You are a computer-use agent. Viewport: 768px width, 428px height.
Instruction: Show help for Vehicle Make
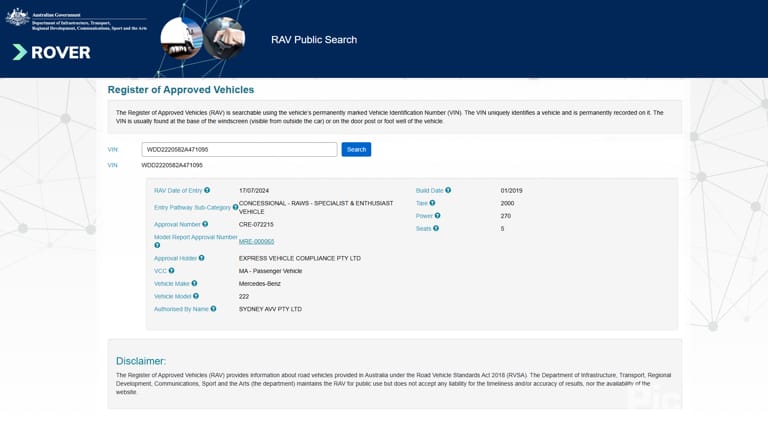[x=194, y=283]
